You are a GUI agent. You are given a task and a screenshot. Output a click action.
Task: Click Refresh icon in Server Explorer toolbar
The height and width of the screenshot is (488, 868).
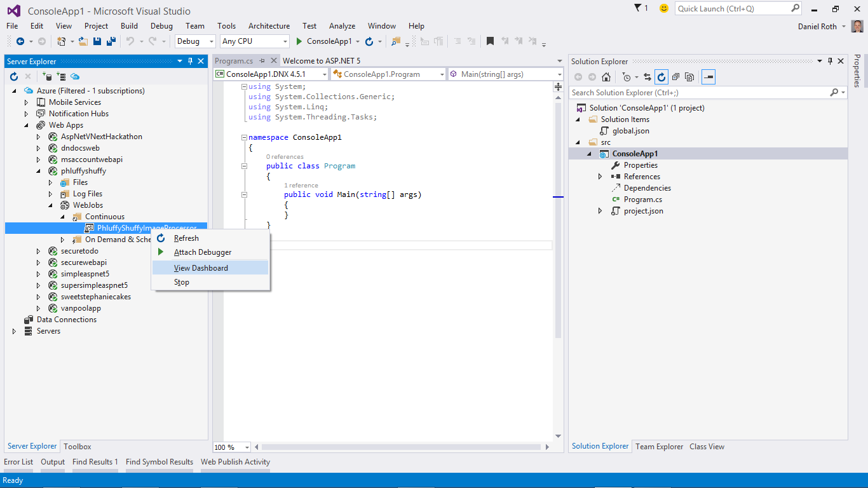click(14, 77)
